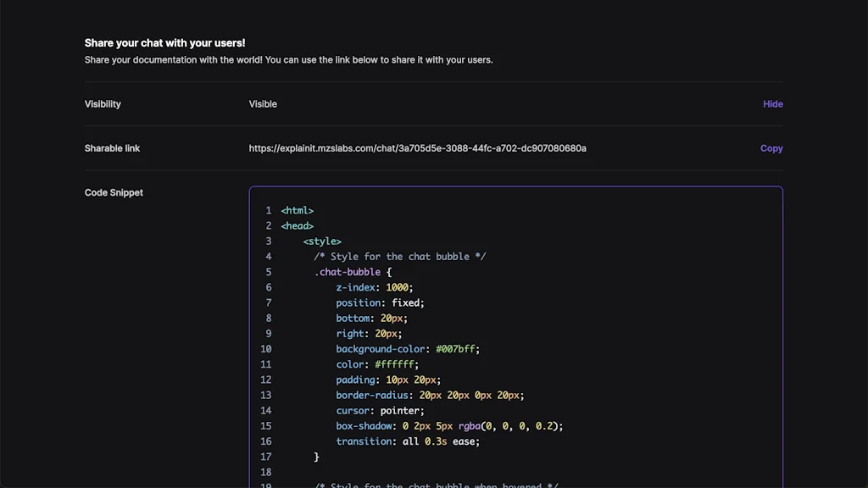This screenshot has width=868, height=488.
Task: Click the Visibility row label
Action: [103, 103]
